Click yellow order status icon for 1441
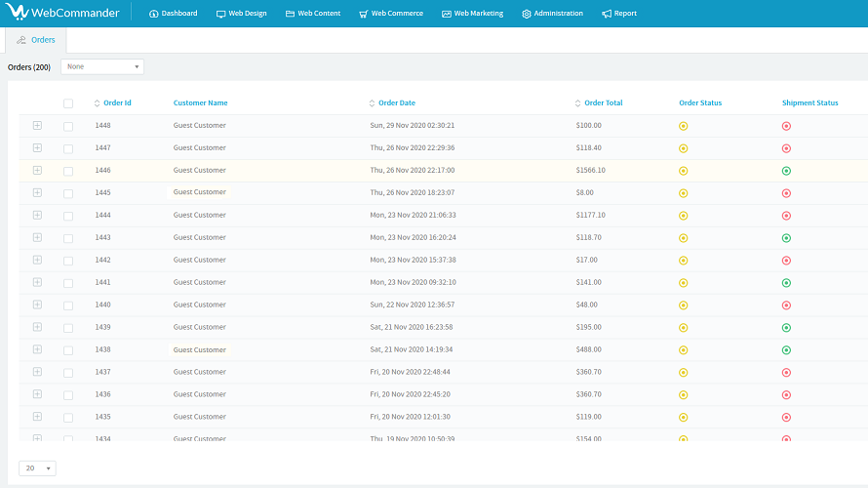Screen dimensions: 868x488 click(683, 283)
